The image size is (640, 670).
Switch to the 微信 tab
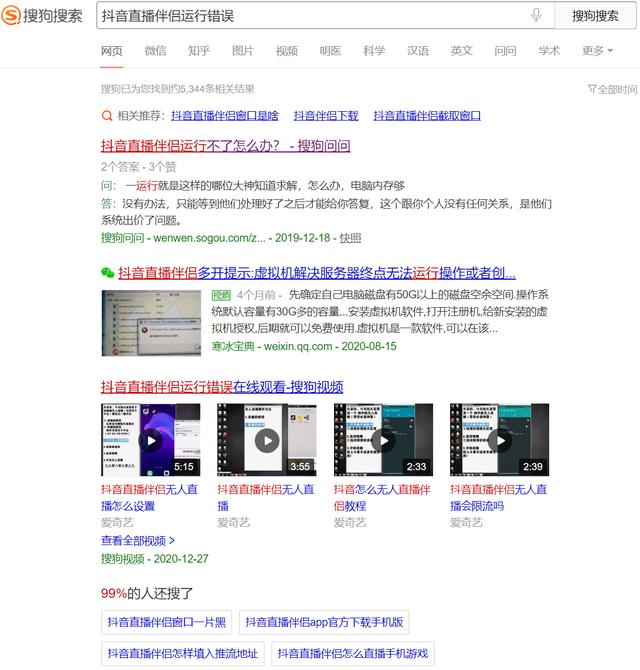coord(156,51)
